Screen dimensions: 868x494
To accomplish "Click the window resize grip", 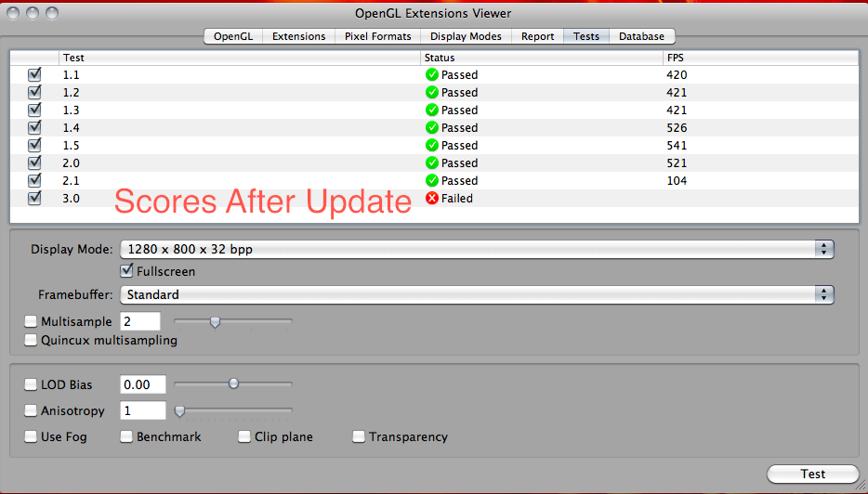I will pyautogui.click(x=861, y=487).
